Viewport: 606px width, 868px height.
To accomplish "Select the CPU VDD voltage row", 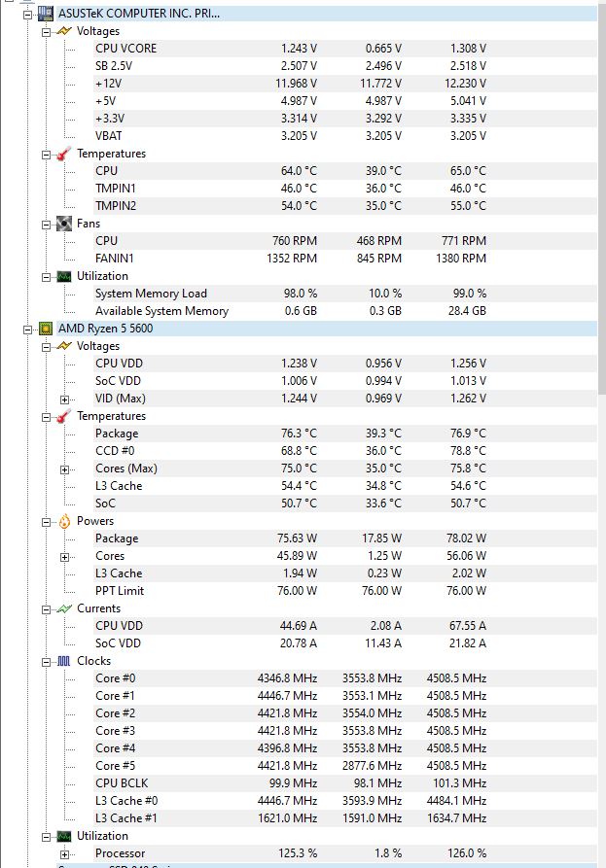I will pos(345,364).
